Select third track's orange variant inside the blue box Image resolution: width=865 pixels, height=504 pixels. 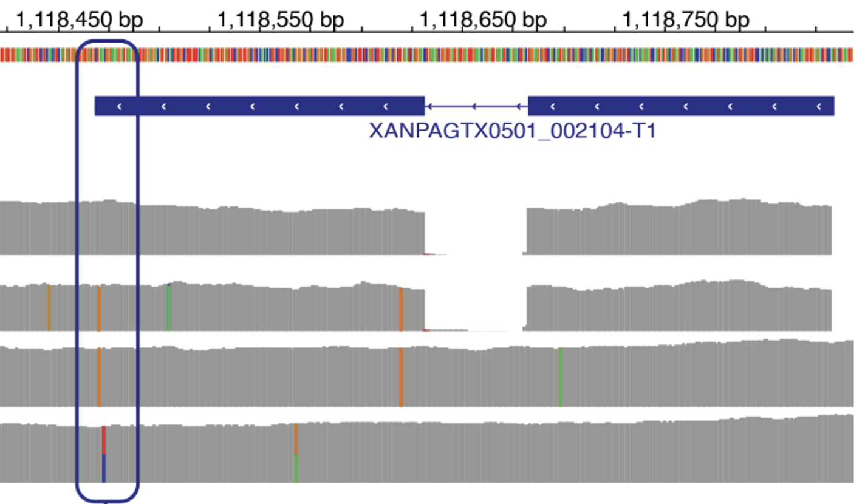tap(99, 376)
